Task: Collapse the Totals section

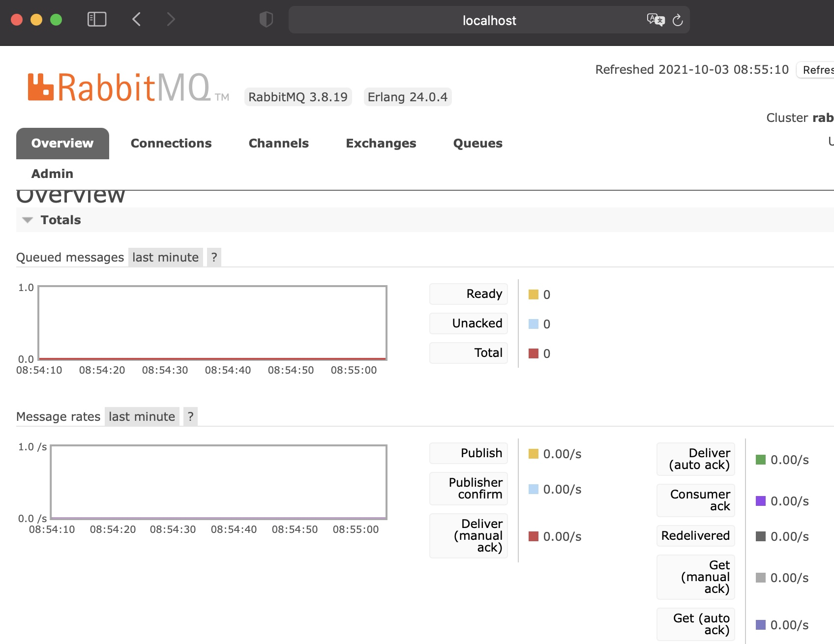Action: [x=28, y=220]
